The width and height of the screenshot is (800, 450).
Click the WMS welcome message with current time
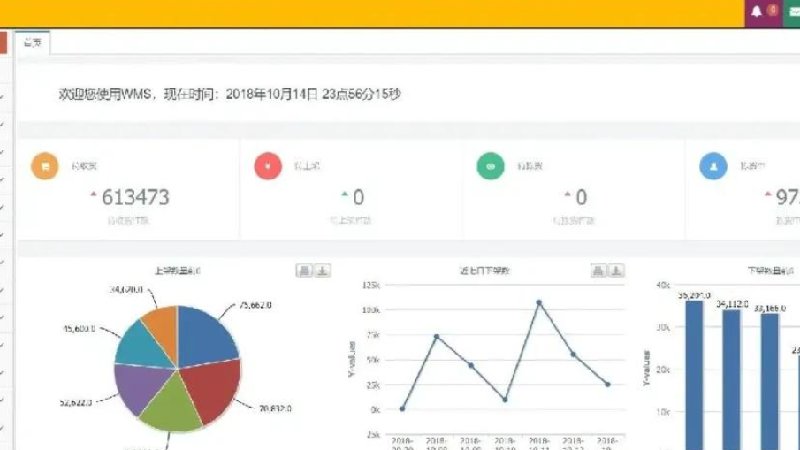click(229, 94)
